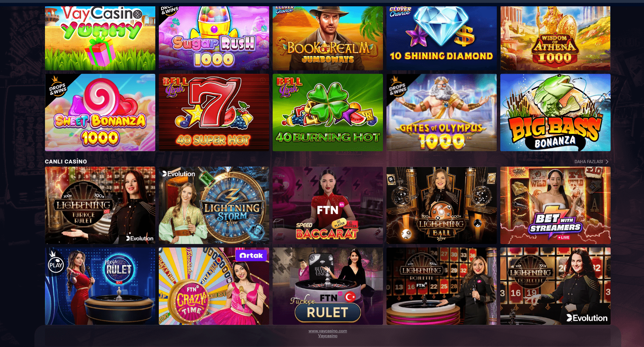This screenshot has height=347, width=644.
Task: Open the FTN Türkçe Rulet table
Action: point(327,286)
